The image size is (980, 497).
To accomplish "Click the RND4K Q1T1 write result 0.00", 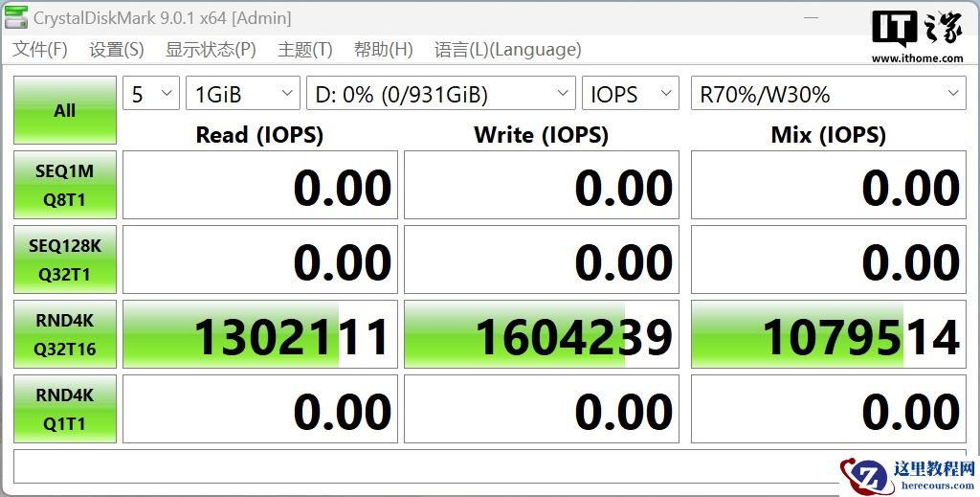I will click(542, 409).
